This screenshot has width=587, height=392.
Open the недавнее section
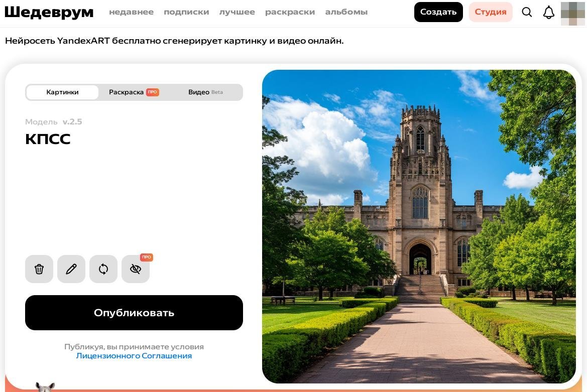[132, 12]
